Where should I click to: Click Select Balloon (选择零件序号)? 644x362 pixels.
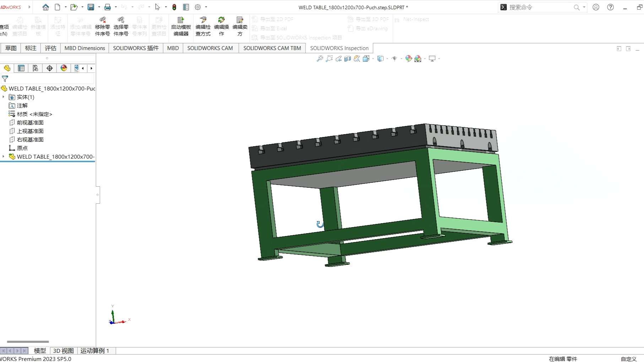click(121, 26)
